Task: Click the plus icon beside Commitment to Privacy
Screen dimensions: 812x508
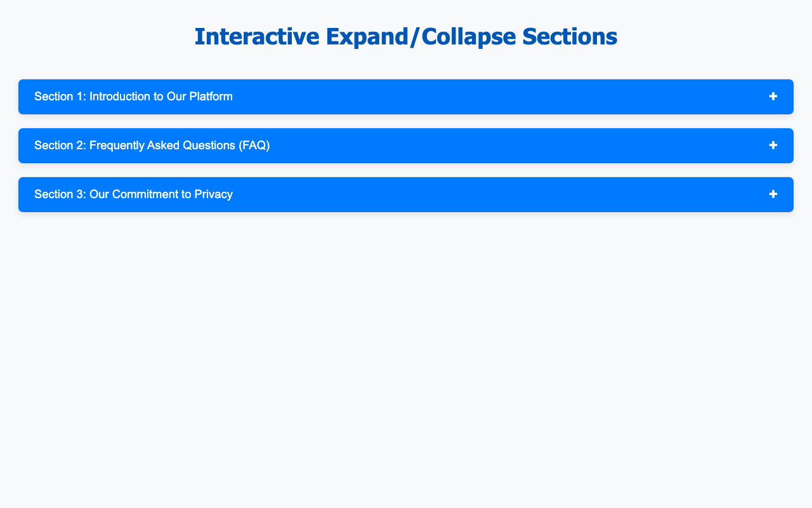Action: [x=773, y=194]
